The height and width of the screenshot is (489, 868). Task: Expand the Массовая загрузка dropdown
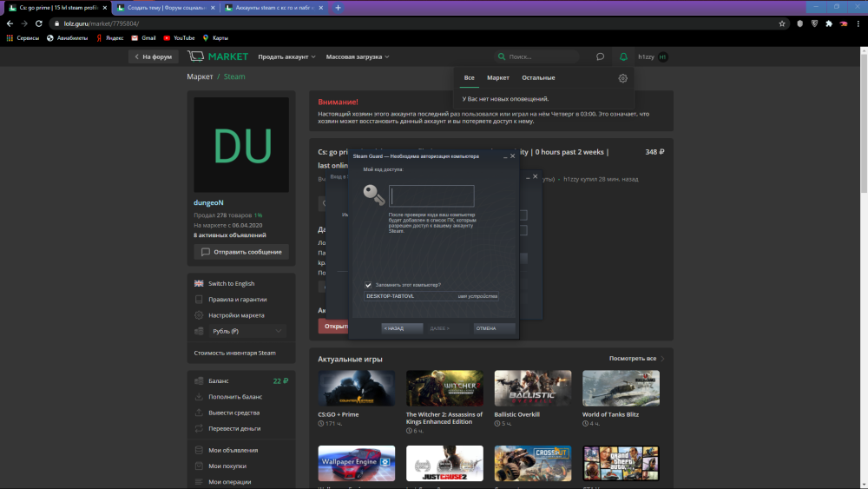357,56
